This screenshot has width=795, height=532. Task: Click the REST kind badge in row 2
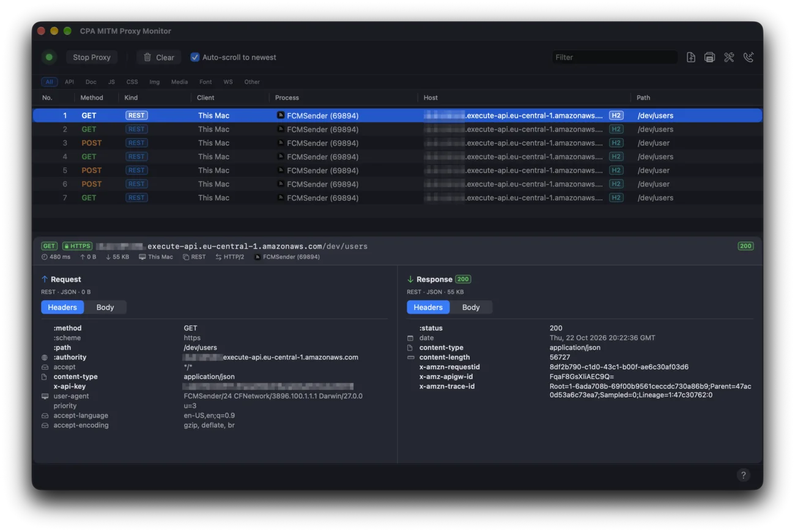(136, 129)
